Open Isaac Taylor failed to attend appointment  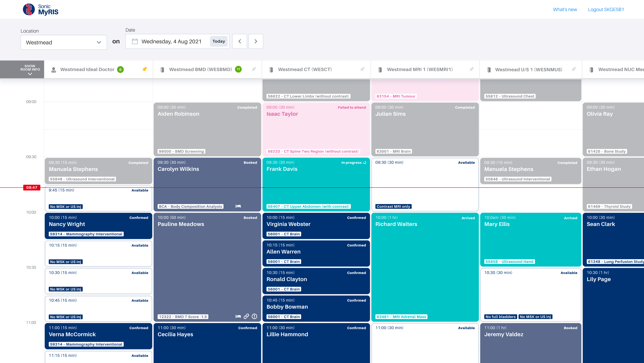pyautogui.click(x=316, y=129)
